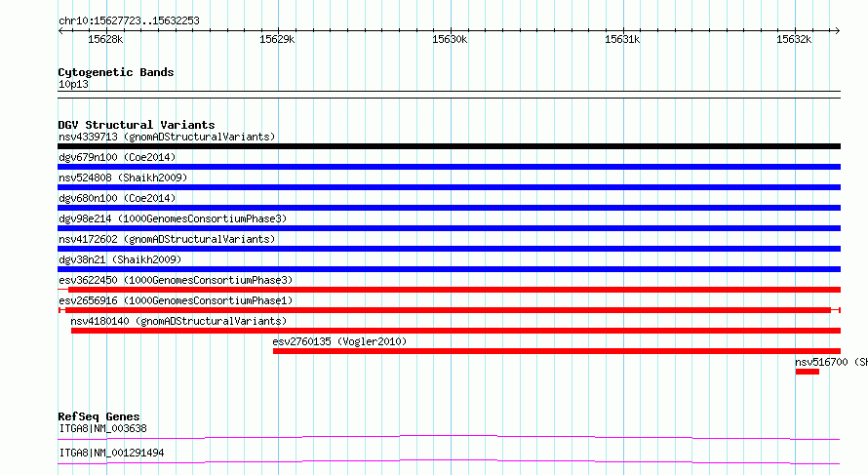Select the blue dgv38n21 variant bar
The height and width of the screenshot is (475, 868).
coord(449,269)
